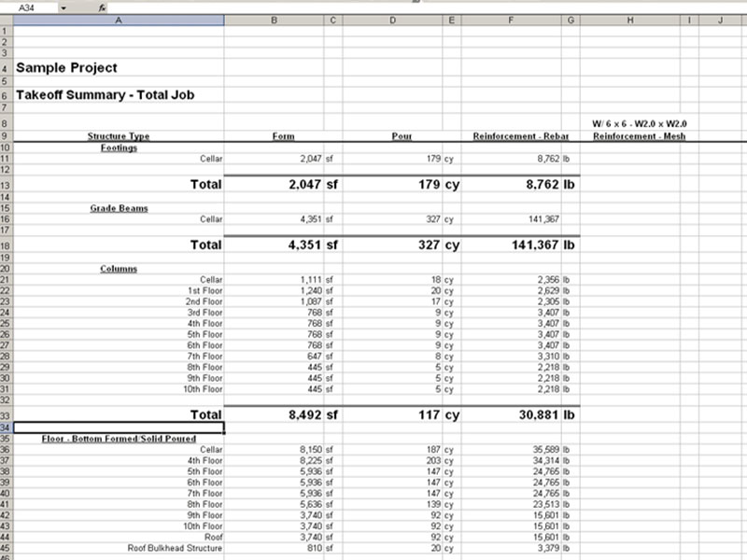Click the 'Grade Beams' section label

click(119, 208)
